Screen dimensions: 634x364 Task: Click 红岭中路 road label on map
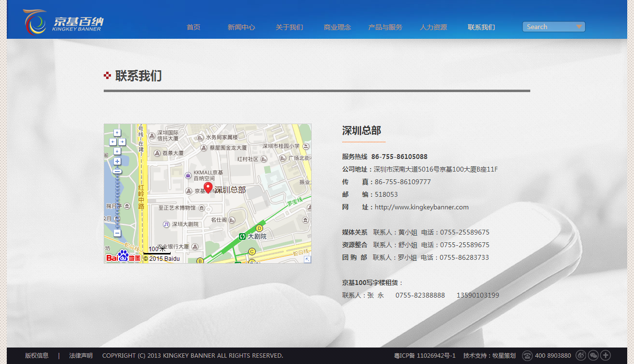pos(141,197)
